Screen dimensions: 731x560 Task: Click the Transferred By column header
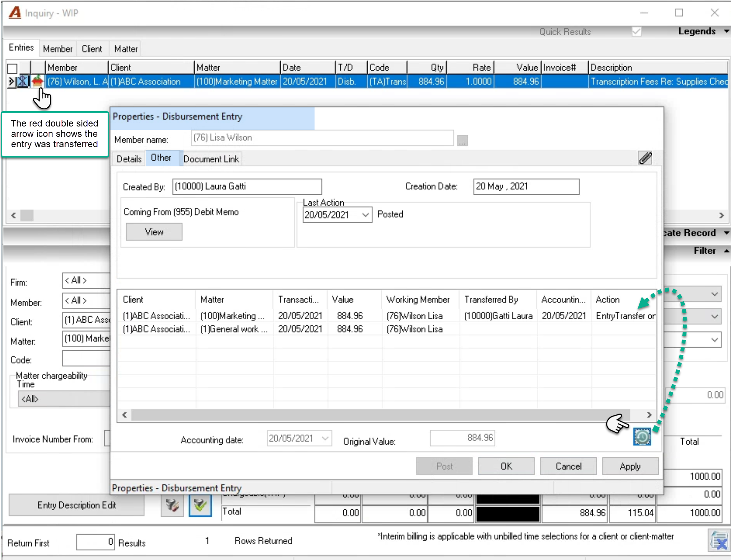tap(498, 299)
